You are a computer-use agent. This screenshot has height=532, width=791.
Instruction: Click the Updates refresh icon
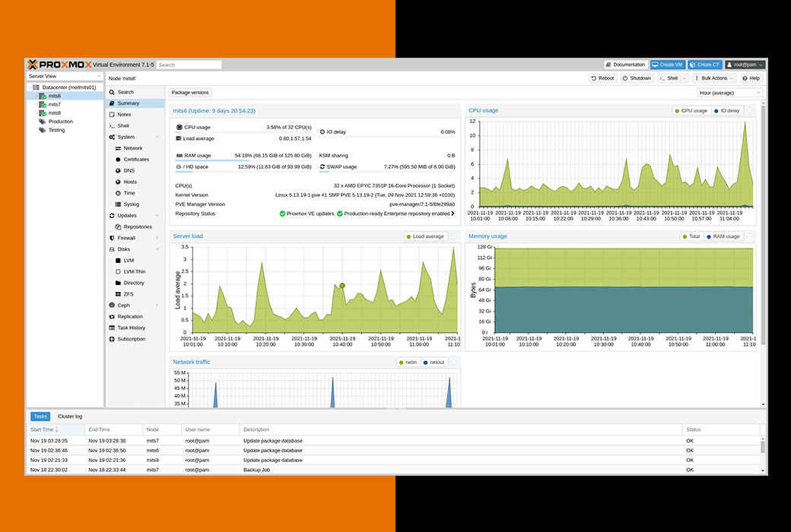112,215
